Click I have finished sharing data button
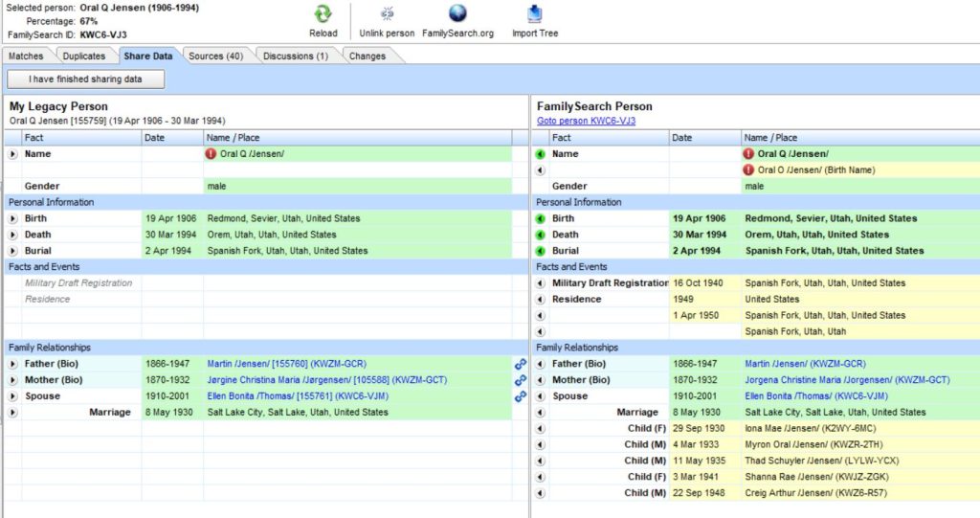This screenshot has width=980, height=518. pyautogui.click(x=85, y=79)
